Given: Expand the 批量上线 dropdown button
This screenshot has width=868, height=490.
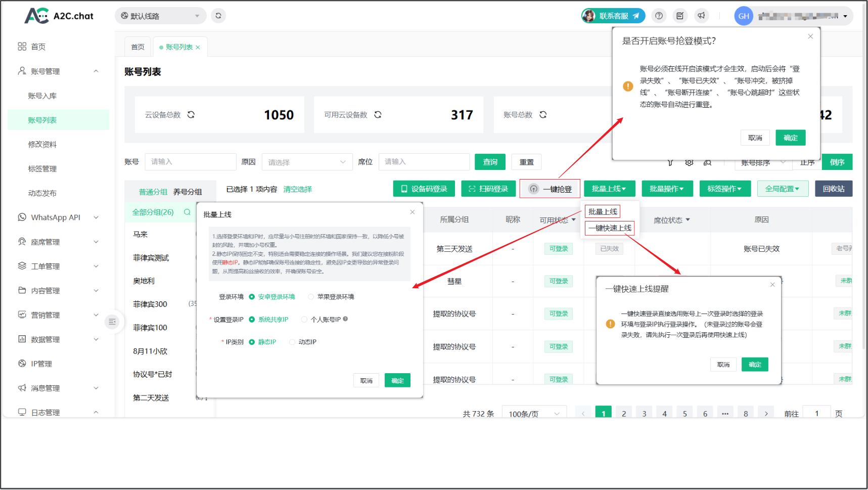Looking at the screenshot, I should click(609, 189).
